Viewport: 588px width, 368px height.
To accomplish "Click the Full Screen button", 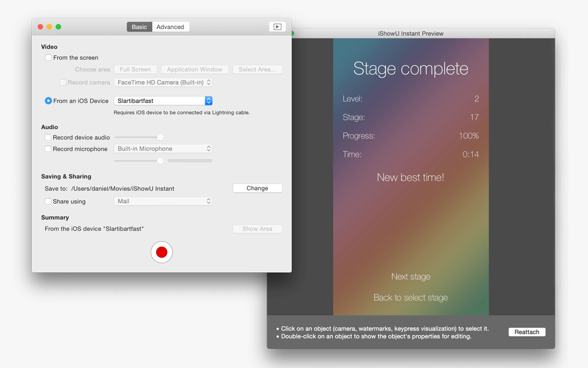I will point(135,69).
